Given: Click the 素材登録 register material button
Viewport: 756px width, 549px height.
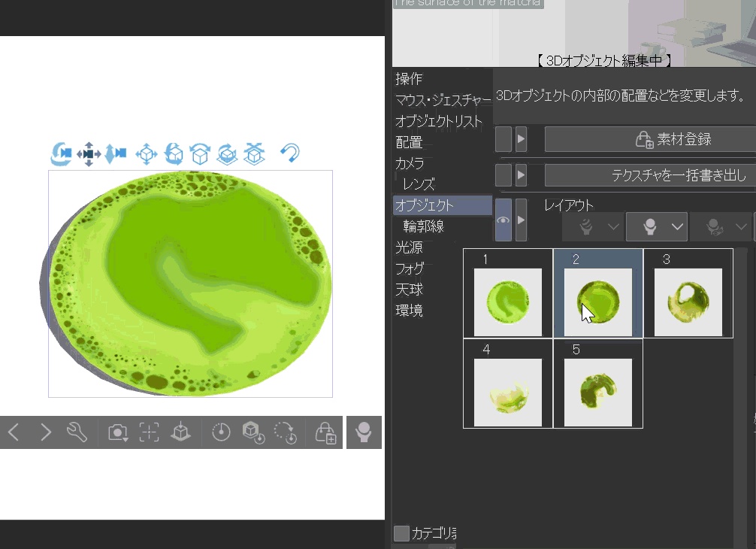Looking at the screenshot, I should click(650, 139).
